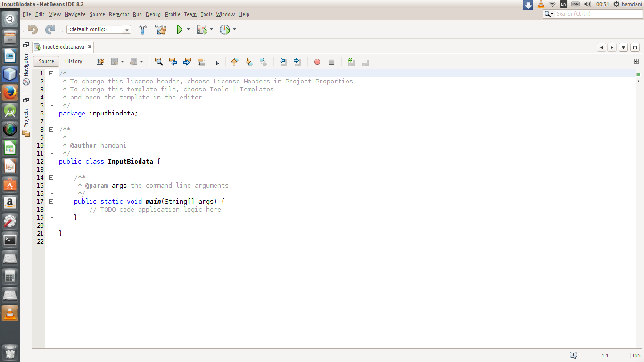The height and width of the screenshot is (362, 644).
Task: Build the project with the hammer icon
Action: 142,29
